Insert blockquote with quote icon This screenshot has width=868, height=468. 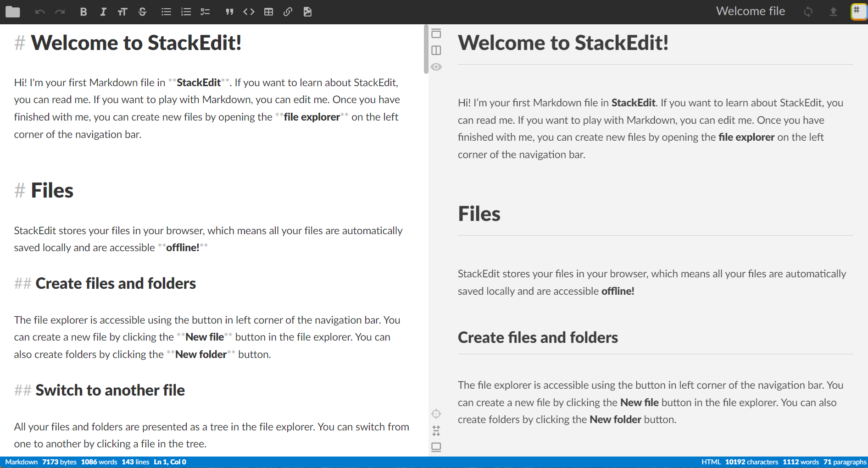229,12
